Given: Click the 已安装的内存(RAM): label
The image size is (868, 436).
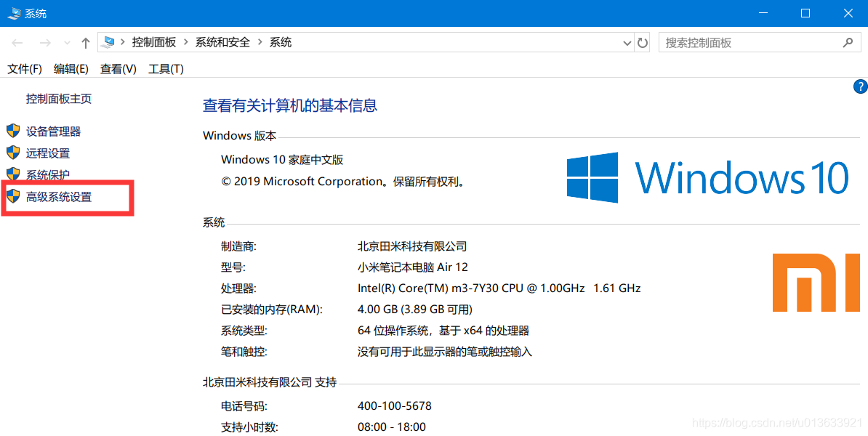Looking at the screenshot, I should click(x=272, y=310).
